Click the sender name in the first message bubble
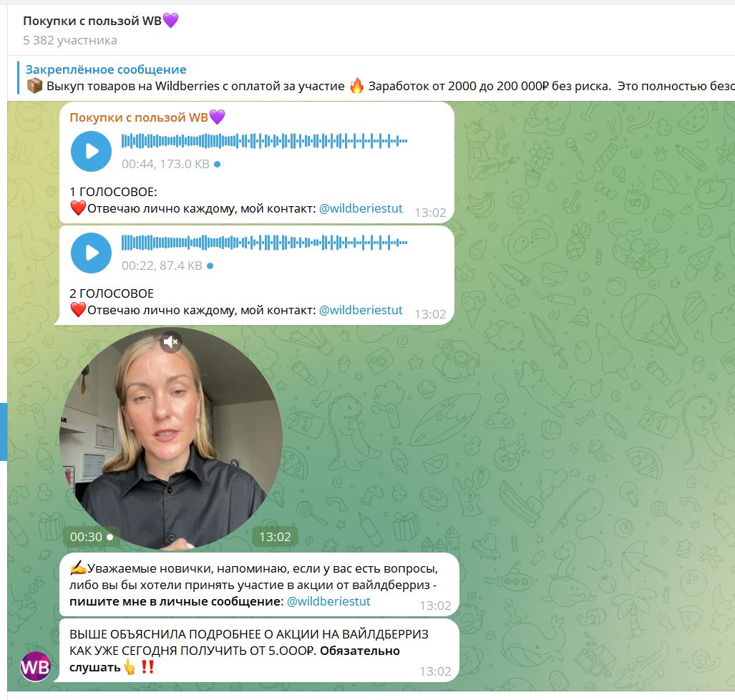The height and width of the screenshot is (700, 735). click(x=147, y=117)
